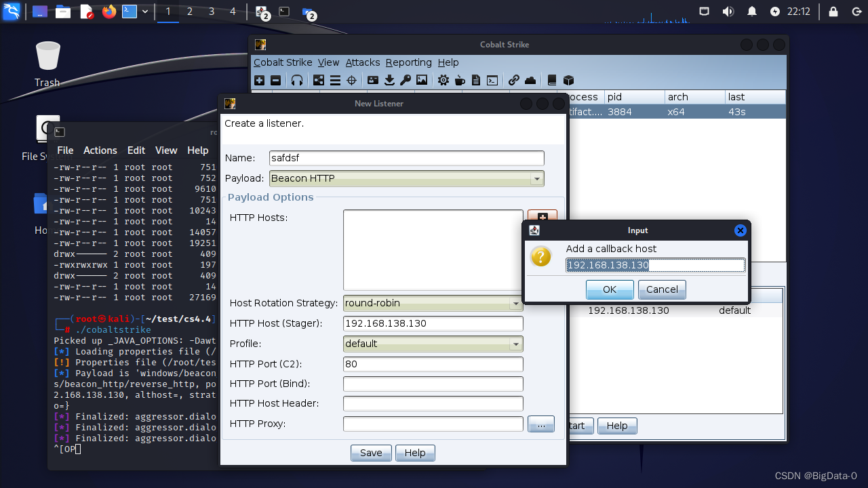
Task: Open the File menu in the terminal
Action: (65, 150)
